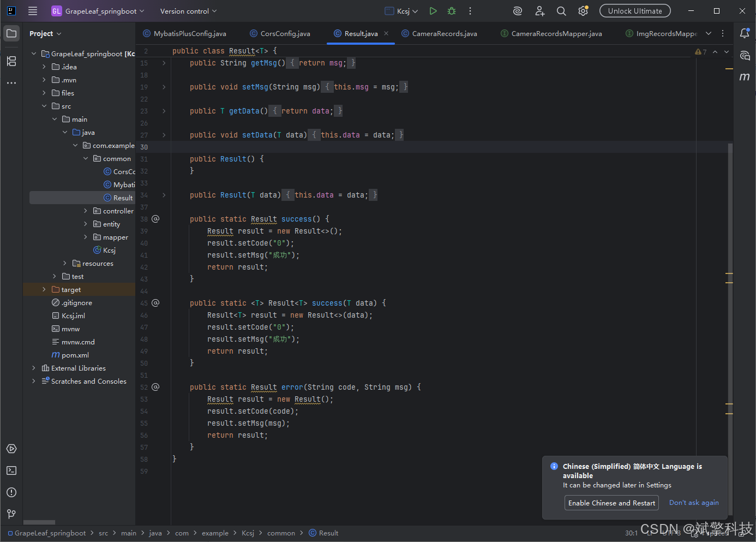
Task: Open the GrapeLeaf_springboot project dropdown
Action: [98, 11]
